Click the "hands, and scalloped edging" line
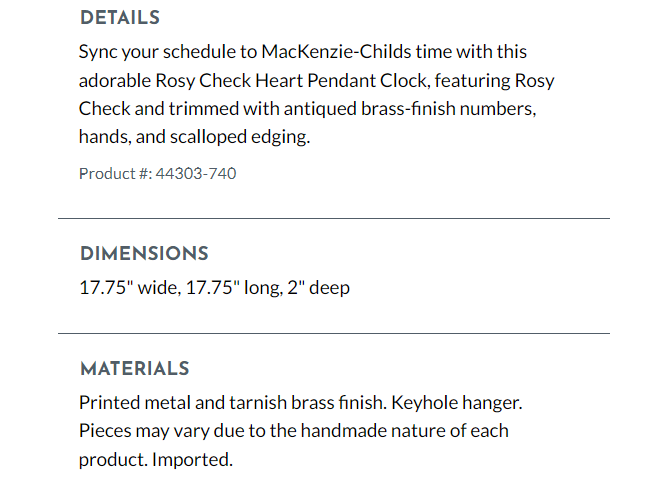The height and width of the screenshot is (487, 661). pos(194,137)
